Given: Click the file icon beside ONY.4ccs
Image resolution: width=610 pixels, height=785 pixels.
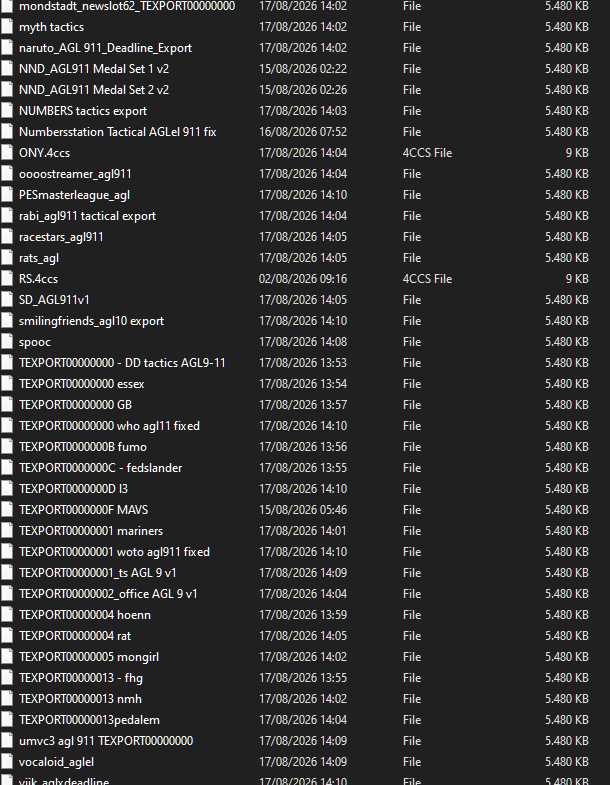Looking at the screenshot, I should coord(7,153).
